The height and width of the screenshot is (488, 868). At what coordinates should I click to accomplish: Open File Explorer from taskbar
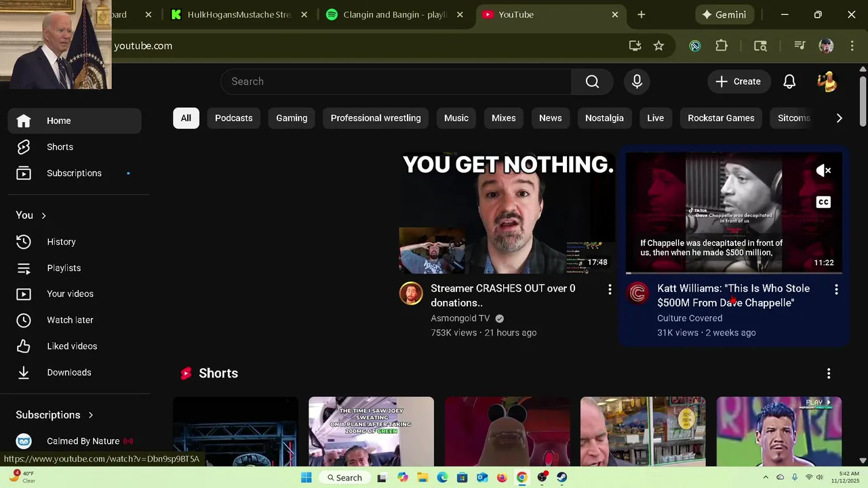click(x=422, y=477)
